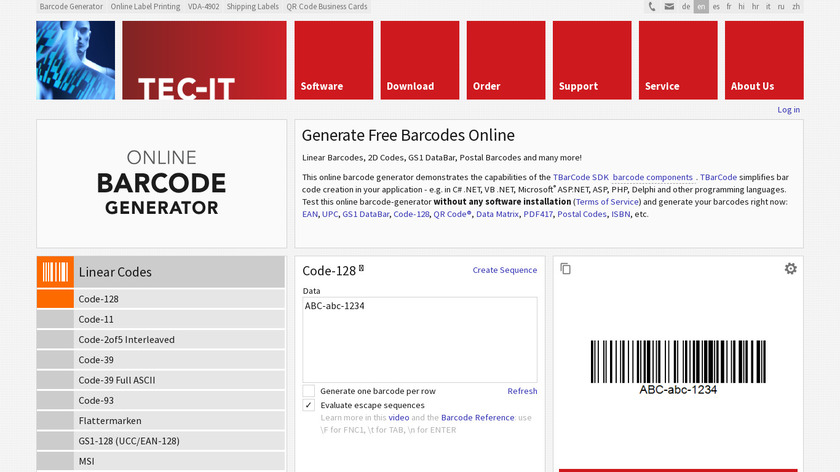Click the generated barcode image
The image size is (840, 472).
678,367
